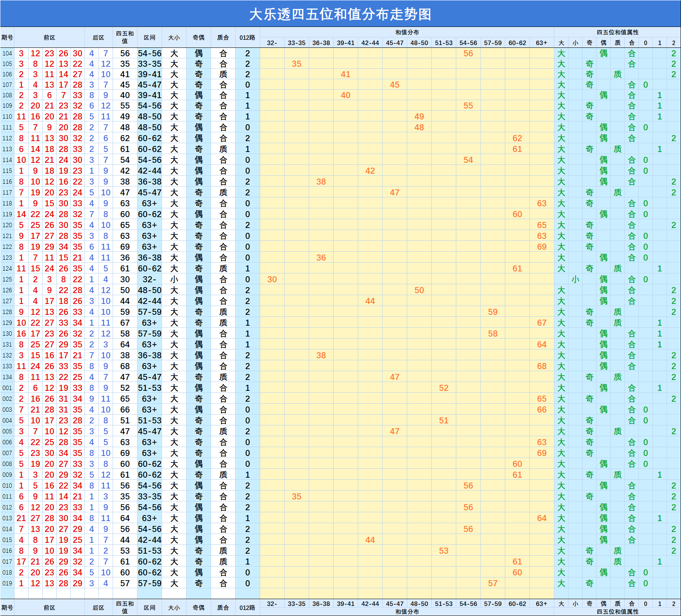Click orange 67 in row 129 distribution
The height and width of the screenshot is (616, 681).
[542, 322]
